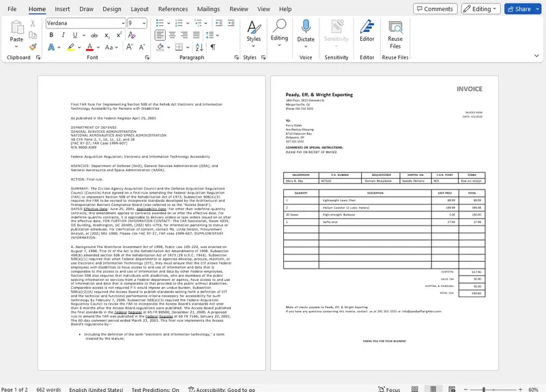Open the View tab

tap(263, 9)
